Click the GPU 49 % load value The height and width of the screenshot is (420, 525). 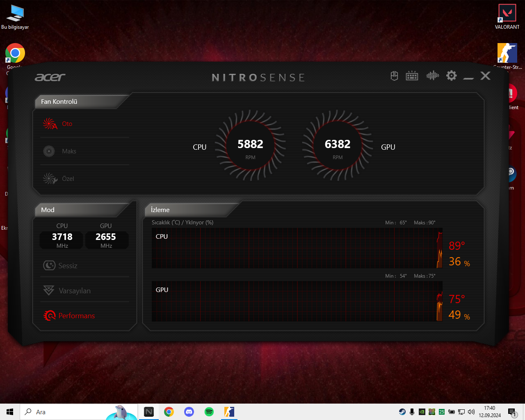click(x=459, y=315)
